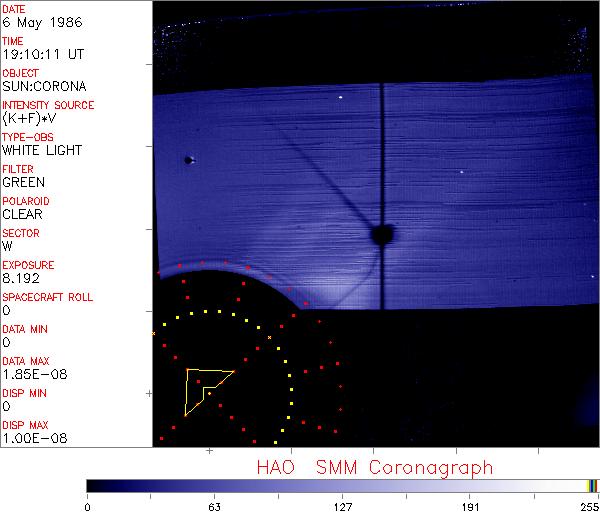
Task: Click the bright white dot near image top
Action: click(341, 97)
